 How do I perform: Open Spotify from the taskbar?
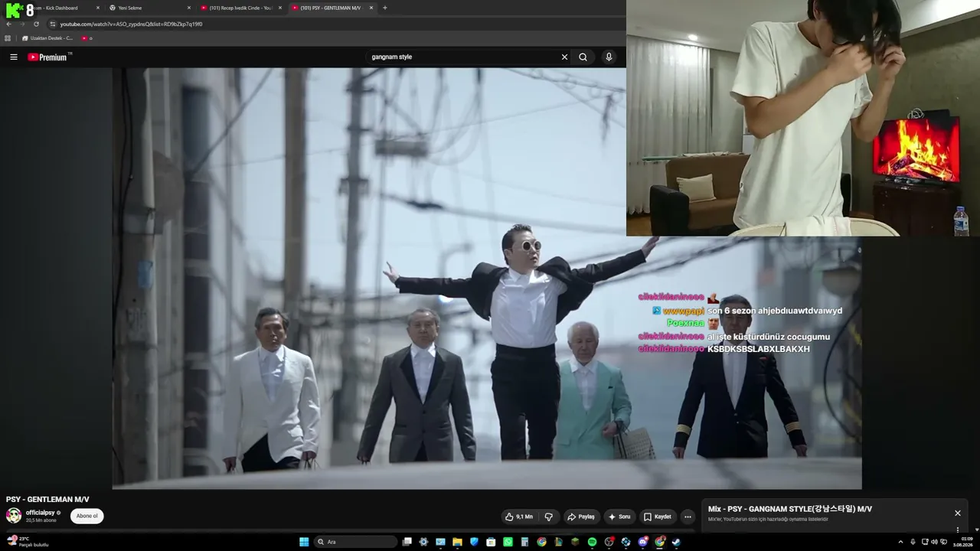click(592, 542)
